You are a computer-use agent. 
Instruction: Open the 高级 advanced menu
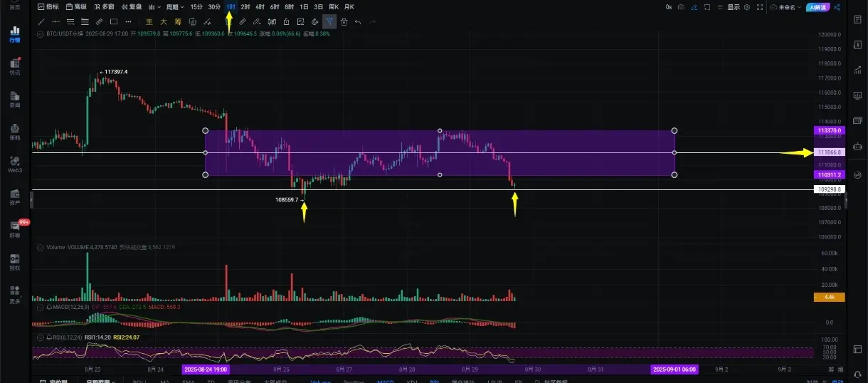(77, 6)
